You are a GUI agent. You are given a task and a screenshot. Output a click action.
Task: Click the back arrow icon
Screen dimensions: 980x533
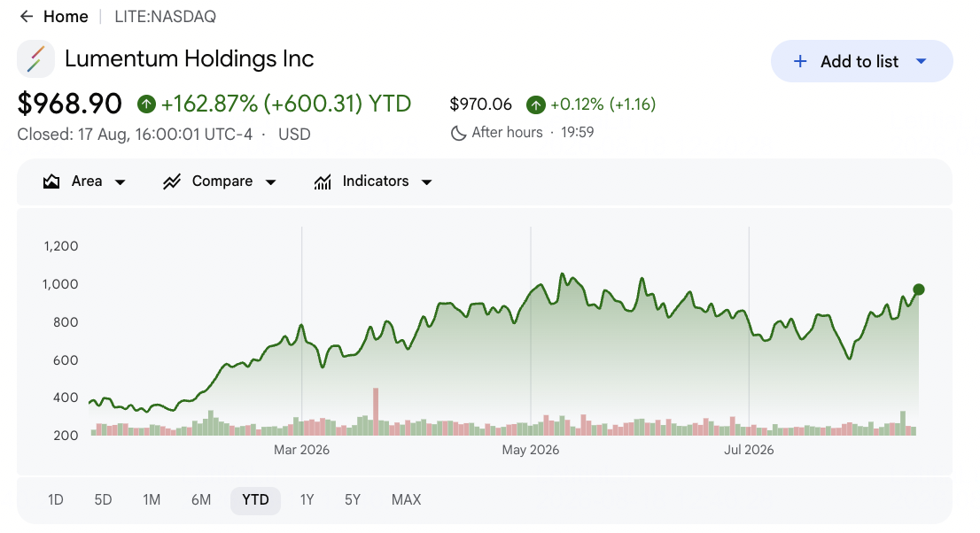click(x=27, y=16)
